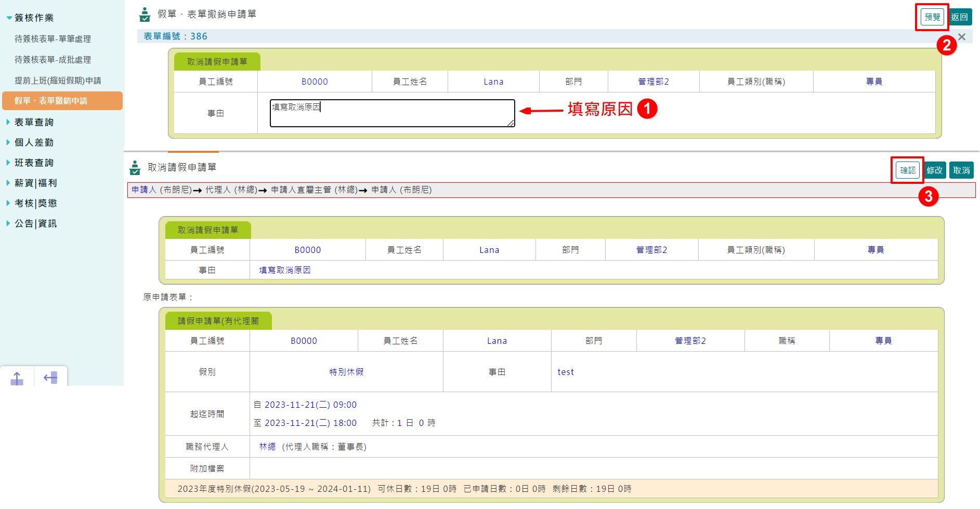Collapse the sidebar using the left-arrow icon
The image size is (980, 509).
pos(50,378)
